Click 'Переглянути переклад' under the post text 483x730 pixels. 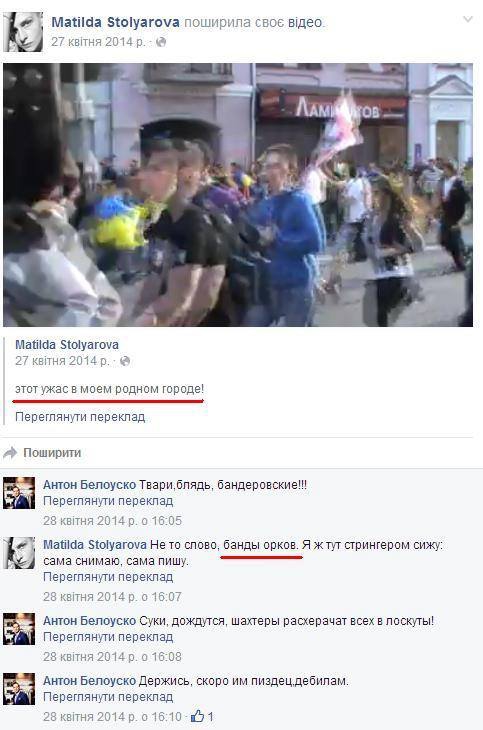click(x=80, y=416)
